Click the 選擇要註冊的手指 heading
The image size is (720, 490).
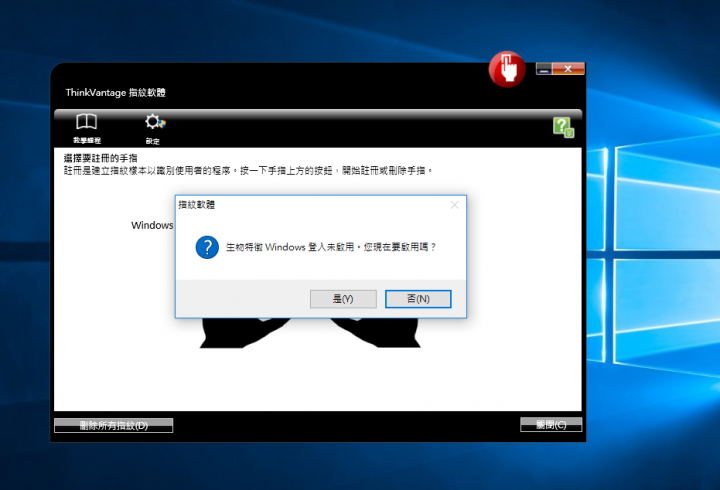tap(101, 158)
